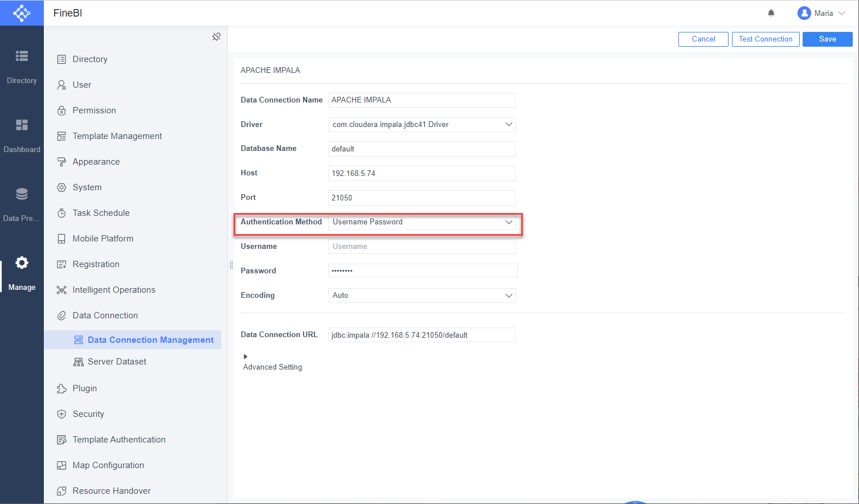Open the Driver dropdown
Image resolution: width=859 pixels, height=504 pixels.
(422, 124)
